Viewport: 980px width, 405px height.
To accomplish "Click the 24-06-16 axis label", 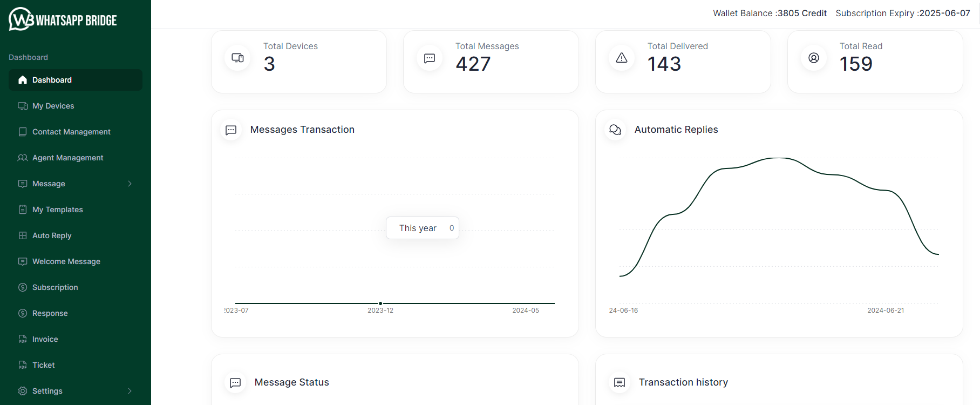I will (623, 310).
